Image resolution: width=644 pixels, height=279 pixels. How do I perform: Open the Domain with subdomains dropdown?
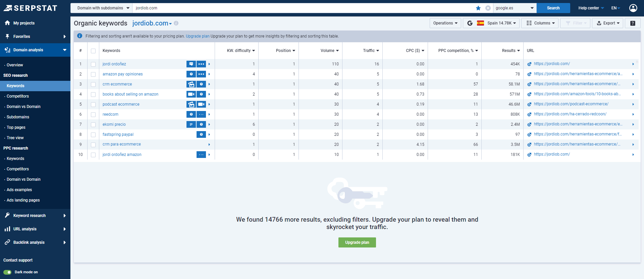[x=101, y=8]
